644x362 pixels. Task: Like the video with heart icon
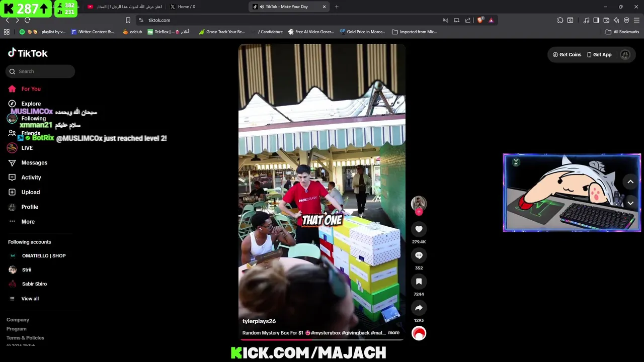click(x=419, y=229)
